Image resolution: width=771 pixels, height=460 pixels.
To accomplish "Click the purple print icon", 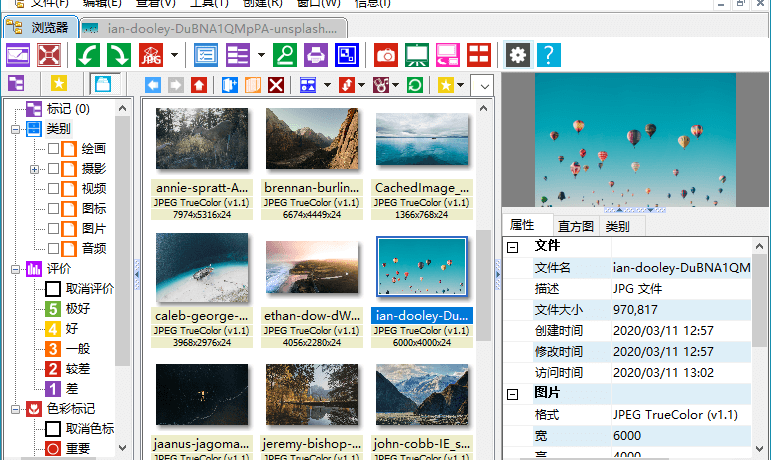I will [x=316, y=54].
